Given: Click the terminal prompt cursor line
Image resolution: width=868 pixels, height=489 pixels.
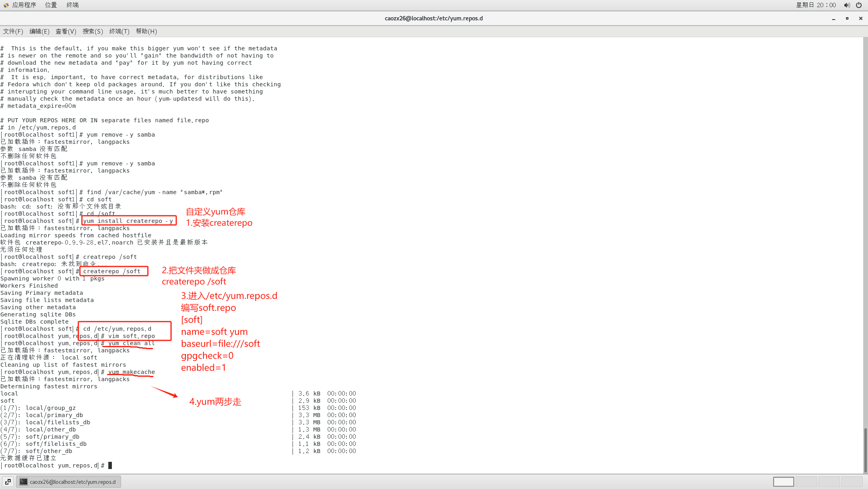Looking at the screenshot, I should pos(110,465).
